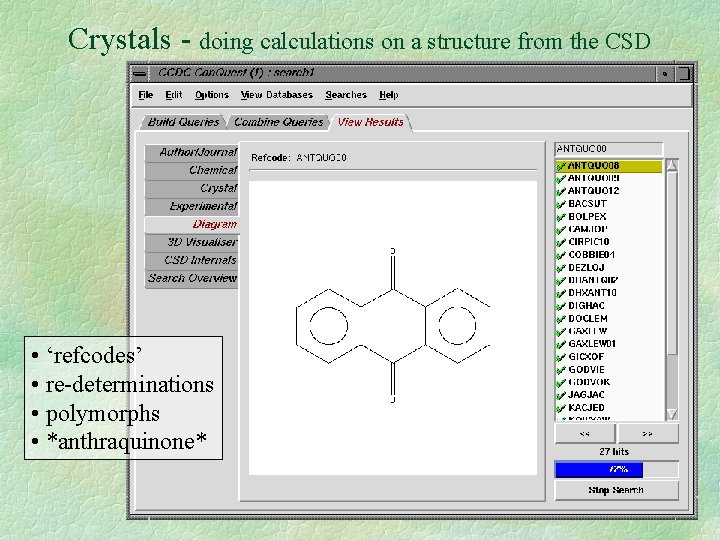
Task: Click the hit list scroll-down arrow
Action: tap(672, 414)
